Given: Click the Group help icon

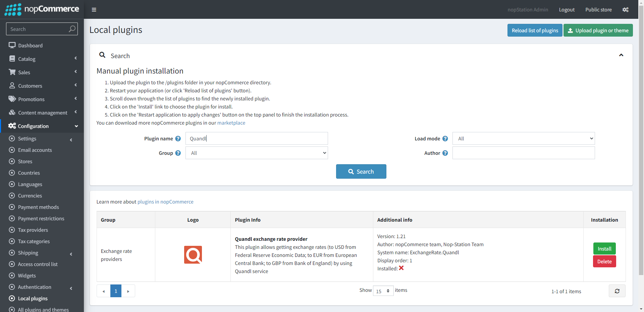Looking at the screenshot, I should pos(178,153).
